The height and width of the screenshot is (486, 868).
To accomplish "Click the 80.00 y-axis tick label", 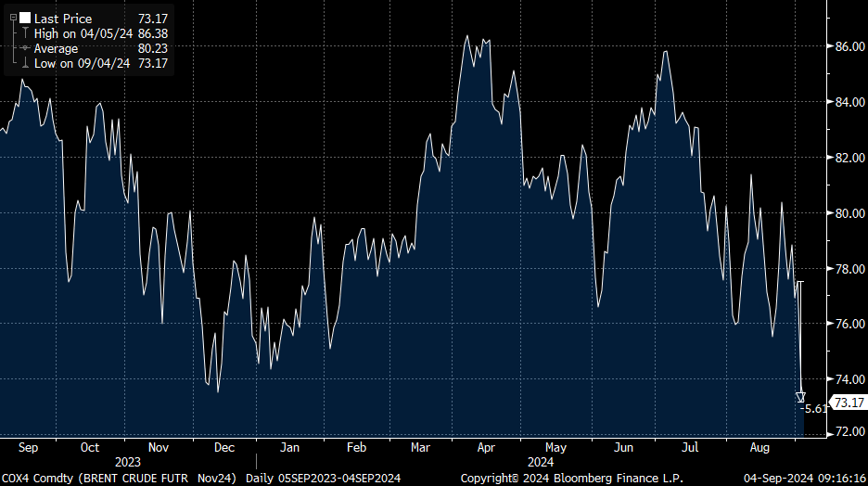I will pos(849,212).
